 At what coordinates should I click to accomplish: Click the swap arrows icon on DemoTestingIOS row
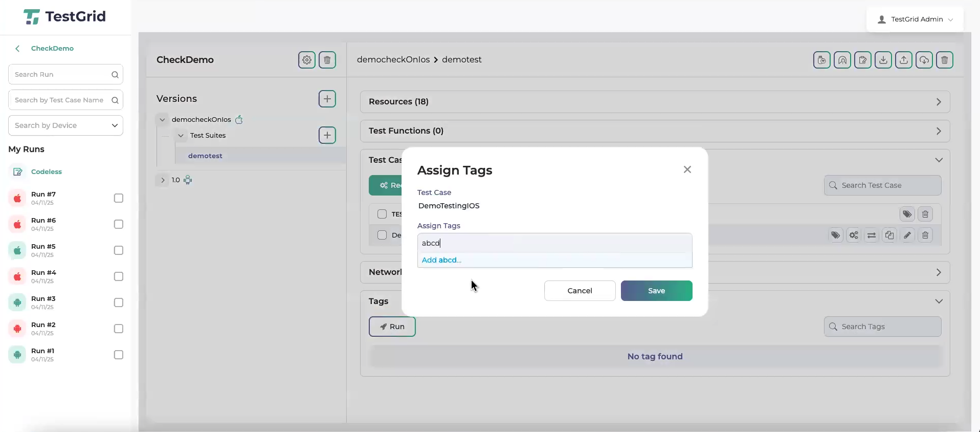point(872,235)
